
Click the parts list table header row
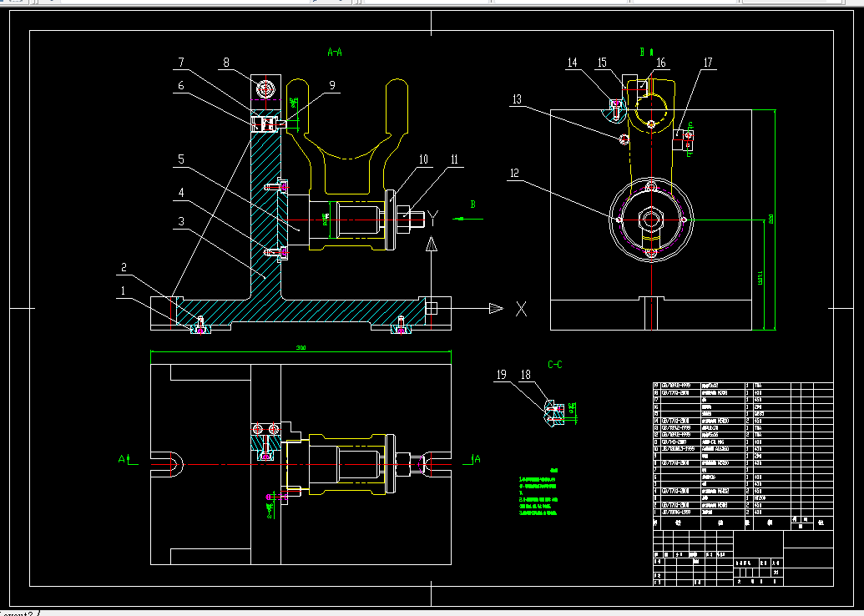(743, 523)
